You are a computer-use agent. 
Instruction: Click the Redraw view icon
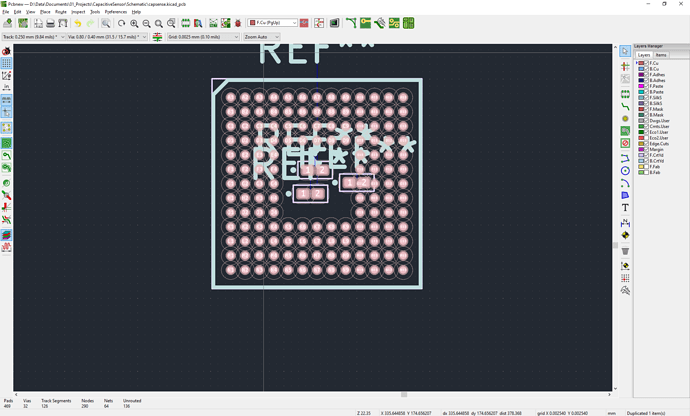tap(121, 23)
